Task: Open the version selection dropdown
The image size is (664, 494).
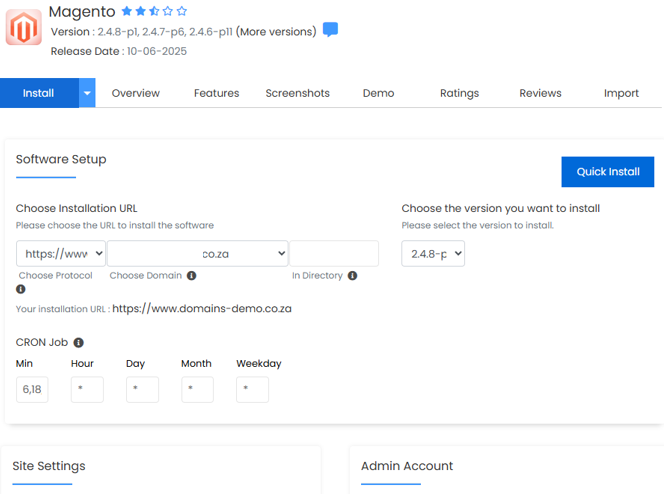Action: 433,254
